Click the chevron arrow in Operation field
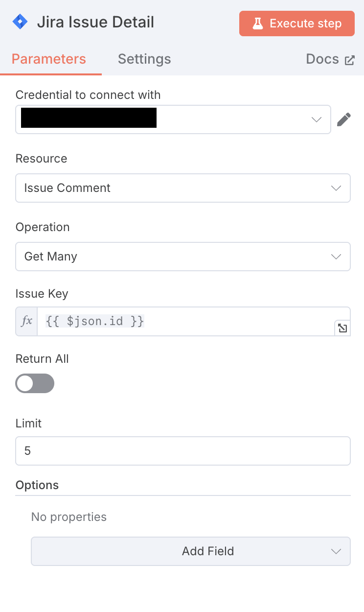364x612 pixels. [336, 257]
